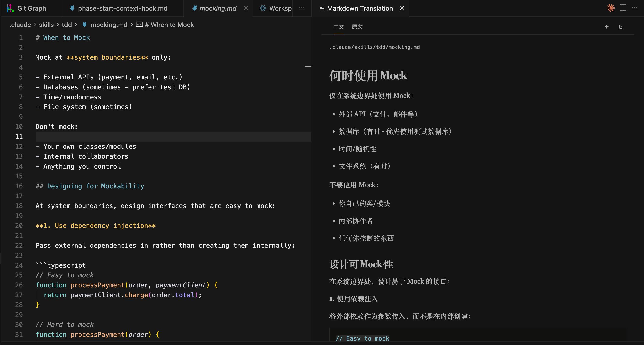Close the Markdown Translation tab

pyautogui.click(x=402, y=8)
